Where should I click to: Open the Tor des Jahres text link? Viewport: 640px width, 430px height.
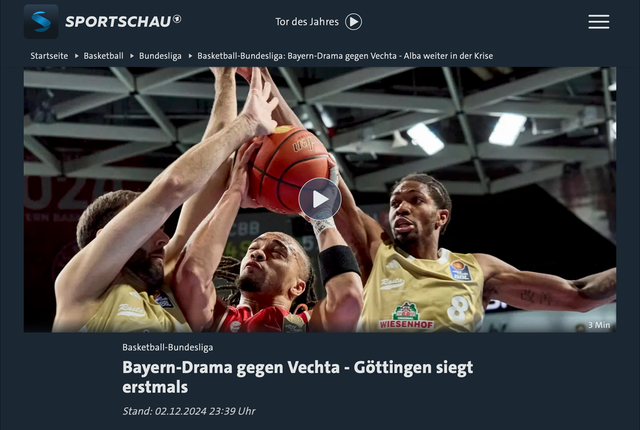tap(307, 22)
